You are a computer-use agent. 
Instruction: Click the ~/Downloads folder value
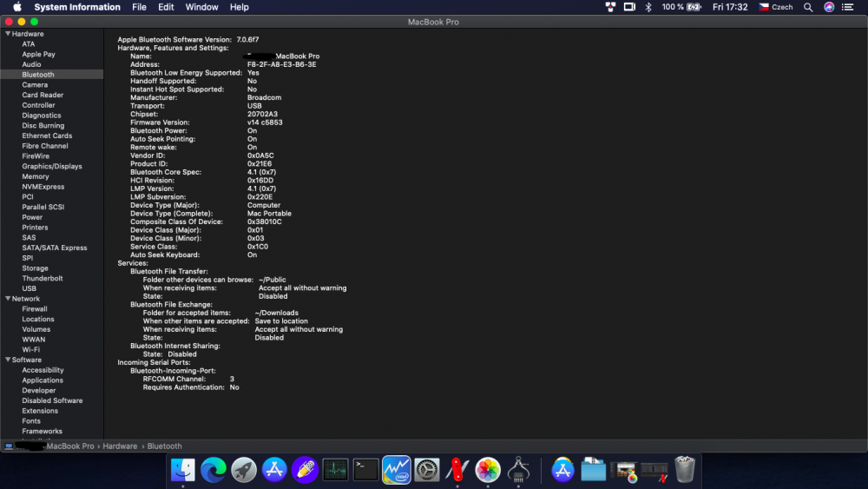coord(276,313)
